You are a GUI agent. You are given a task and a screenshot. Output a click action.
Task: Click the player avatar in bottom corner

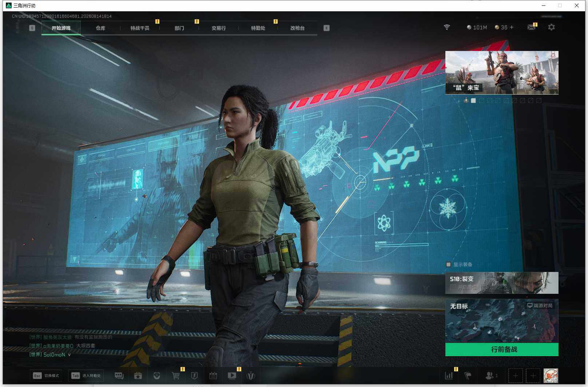point(551,375)
